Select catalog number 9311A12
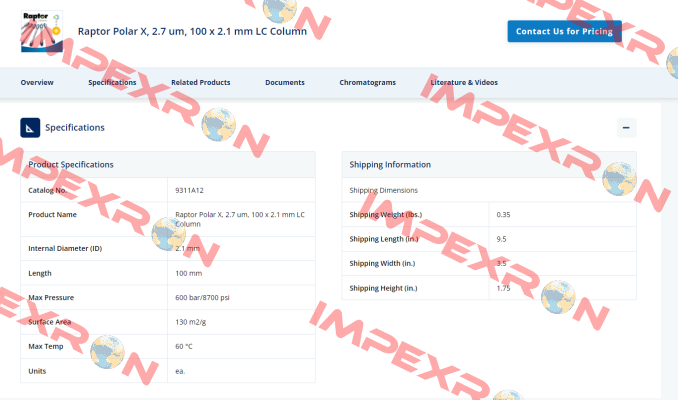Screen dimensions: 678x400 point(189,190)
